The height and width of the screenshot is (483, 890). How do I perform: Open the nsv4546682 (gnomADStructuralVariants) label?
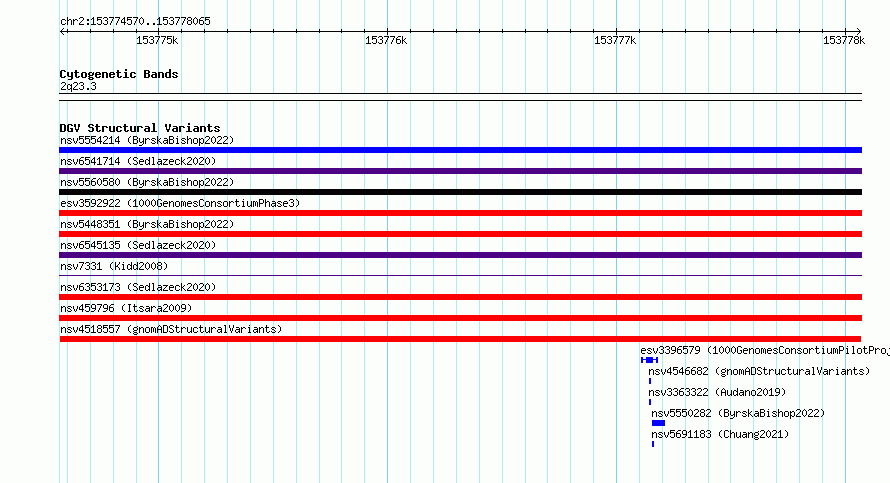[x=759, y=371]
